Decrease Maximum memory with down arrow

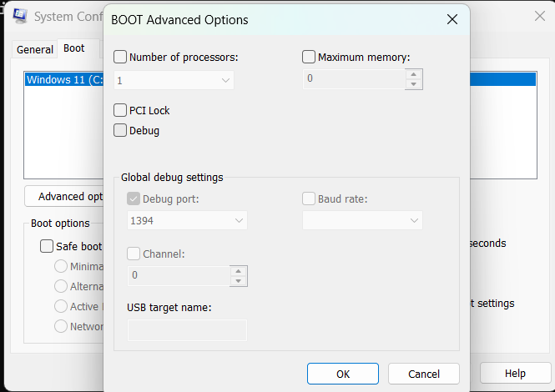coord(413,84)
